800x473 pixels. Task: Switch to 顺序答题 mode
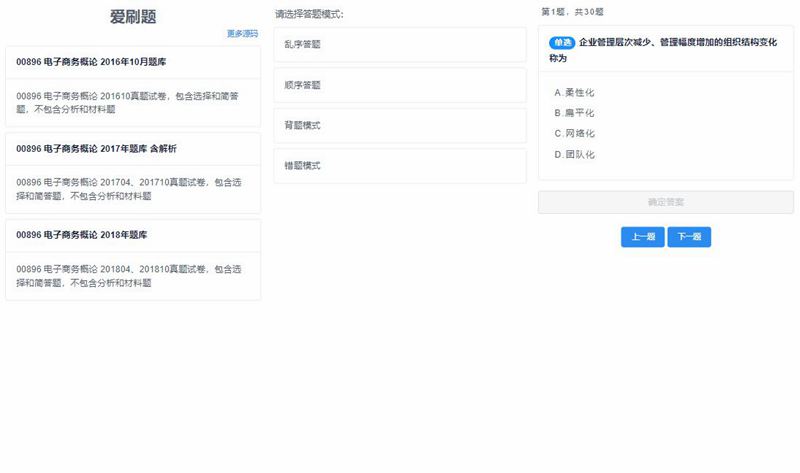[x=400, y=85]
